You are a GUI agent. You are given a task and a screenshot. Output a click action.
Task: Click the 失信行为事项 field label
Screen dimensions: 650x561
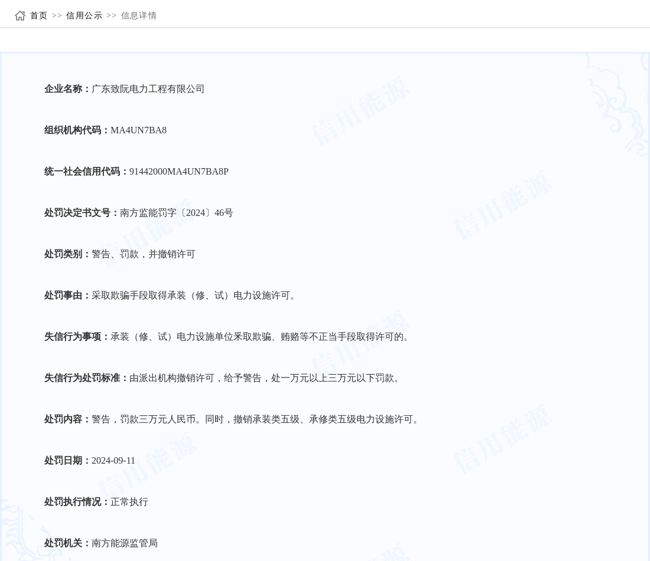(x=76, y=337)
